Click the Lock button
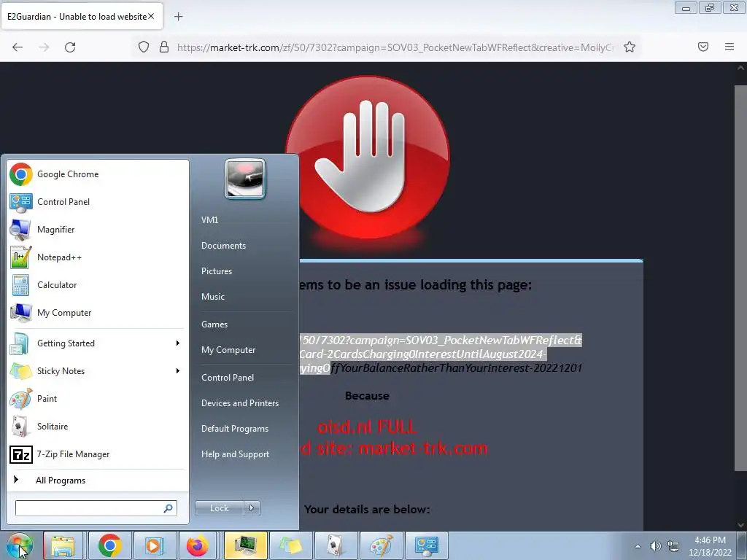The image size is (747, 560). point(220,508)
